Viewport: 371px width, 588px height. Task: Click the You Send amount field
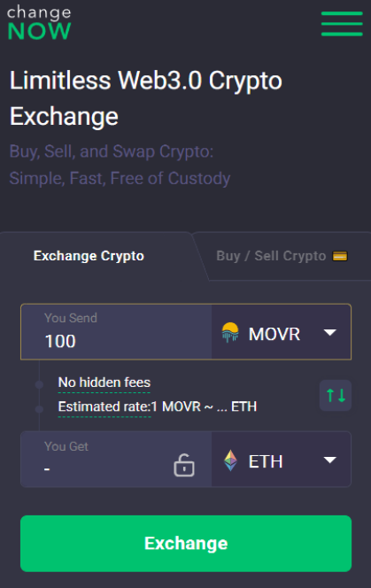point(116,332)
